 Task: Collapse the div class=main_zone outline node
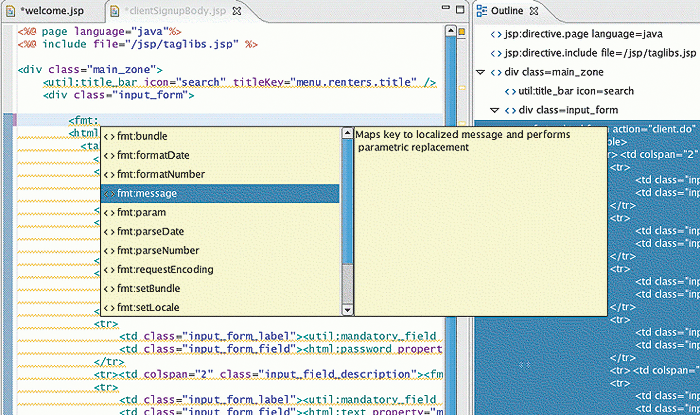pyautogui.click(x=480, y=72)
